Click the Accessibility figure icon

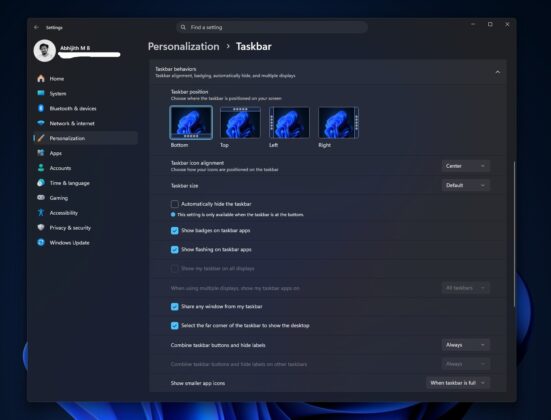click(x=41, y=212)
